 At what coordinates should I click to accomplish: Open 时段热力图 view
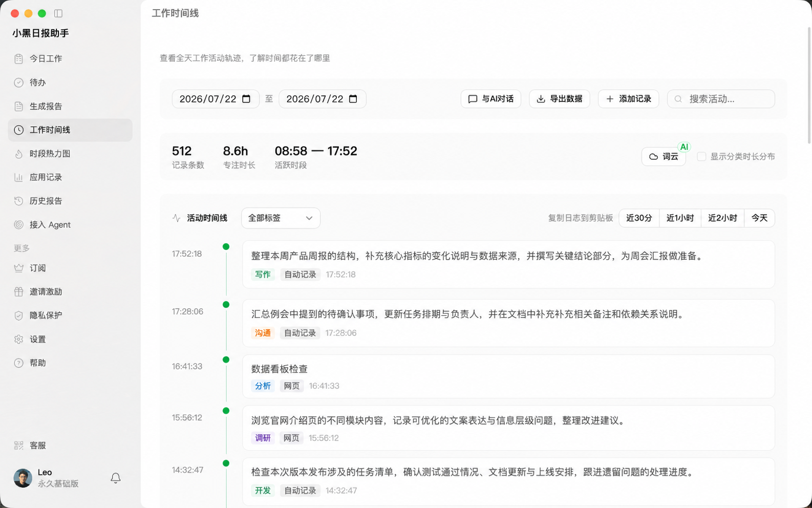[70, 154]
